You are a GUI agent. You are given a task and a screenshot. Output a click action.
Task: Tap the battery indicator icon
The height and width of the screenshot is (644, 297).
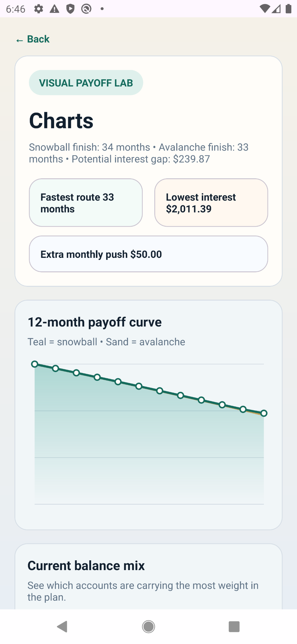click(288, 9)
